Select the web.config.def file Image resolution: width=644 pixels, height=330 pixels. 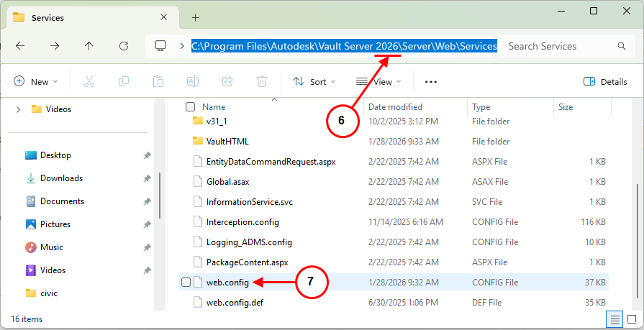235,302
